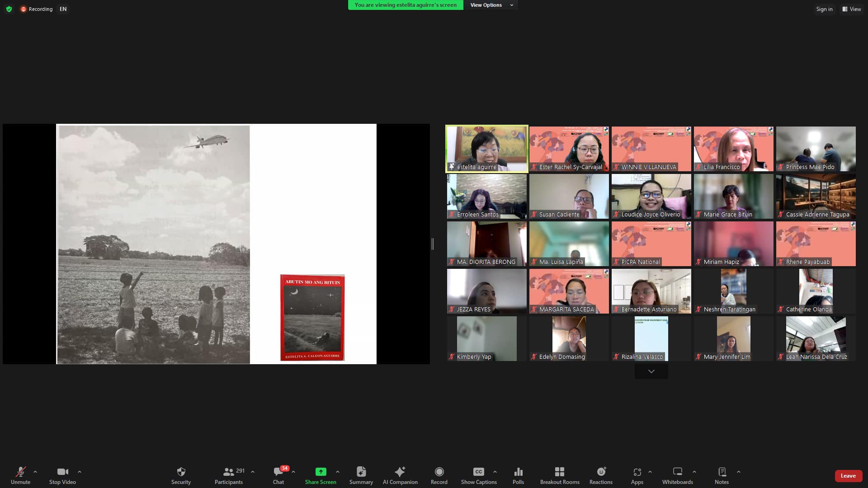
Task: Select WINNIE VILLANUEVA's video tile
Action: click(x=651, y=149)
